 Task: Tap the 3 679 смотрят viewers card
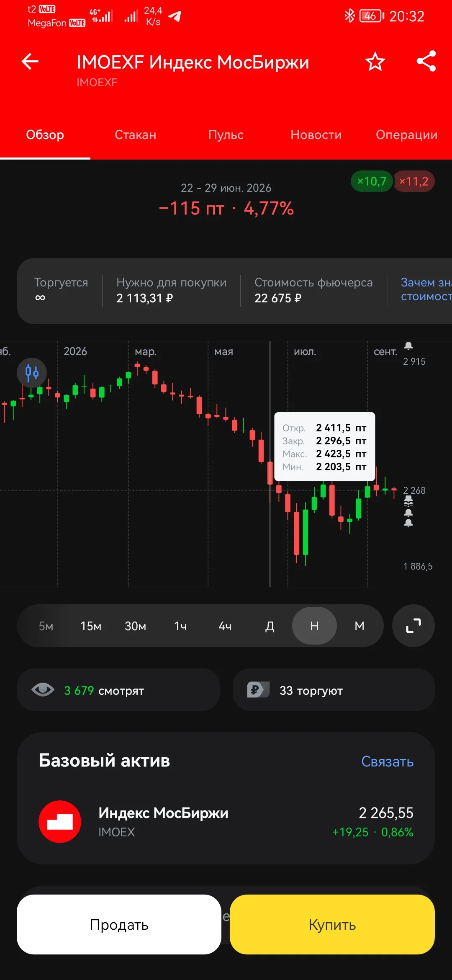click(x=118, y=690)
